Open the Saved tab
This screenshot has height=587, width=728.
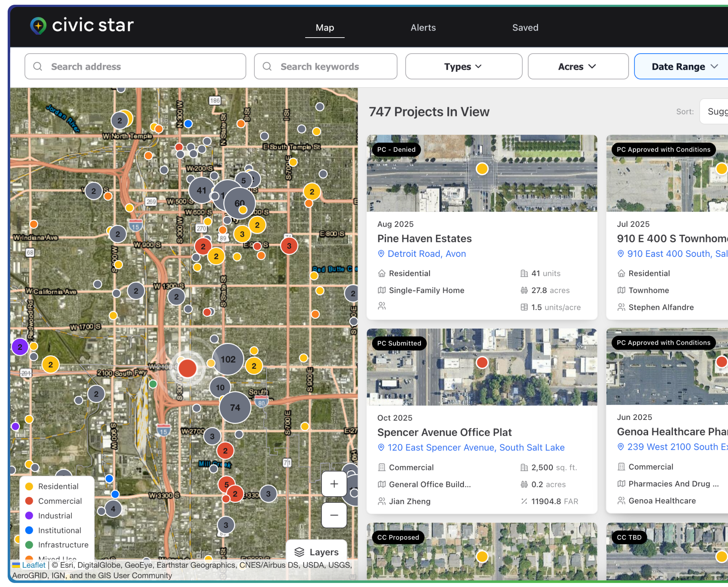click(x=525, y=28)
